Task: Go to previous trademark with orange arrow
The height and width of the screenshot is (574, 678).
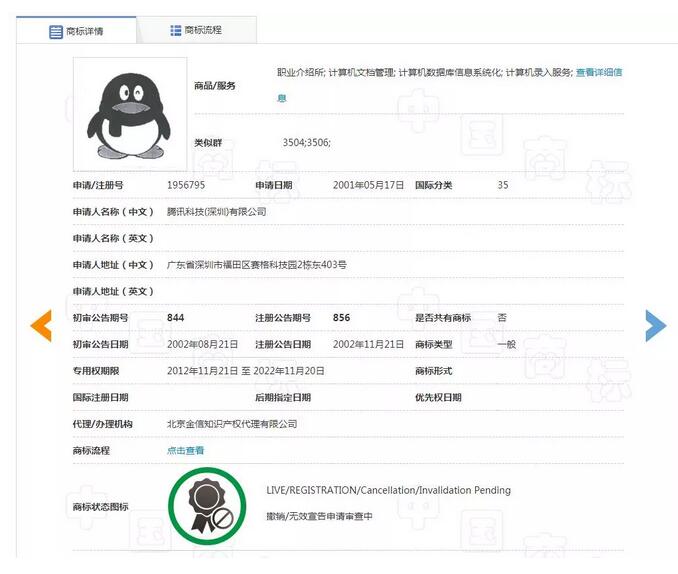Action: click(41, 326)
